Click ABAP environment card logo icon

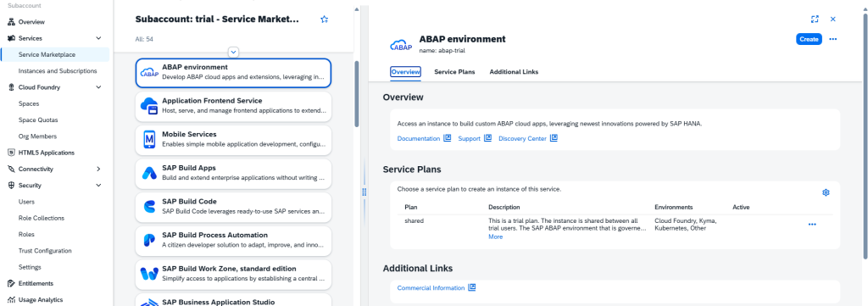coord(149,73)
